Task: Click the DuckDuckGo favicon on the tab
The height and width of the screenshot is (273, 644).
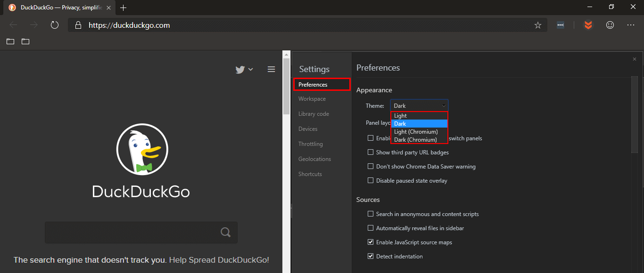Action: 12,8
